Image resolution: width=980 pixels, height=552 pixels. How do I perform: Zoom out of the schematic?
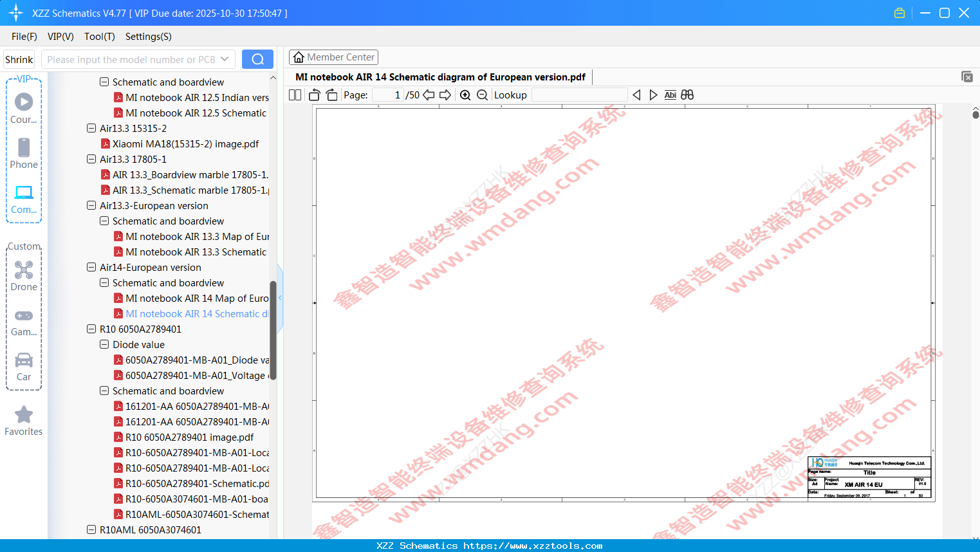click(x=483, y=95)
